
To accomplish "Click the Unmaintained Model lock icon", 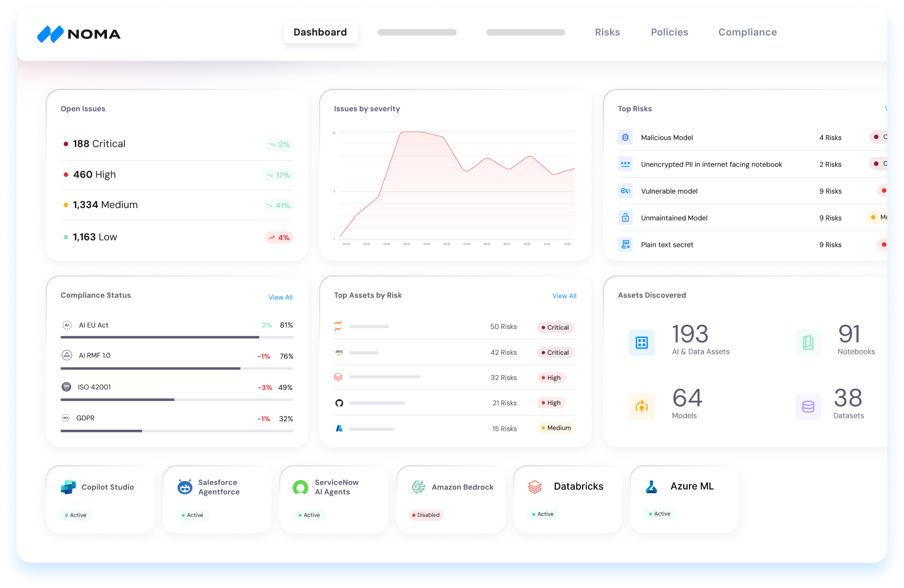I will tap(625, 217).
